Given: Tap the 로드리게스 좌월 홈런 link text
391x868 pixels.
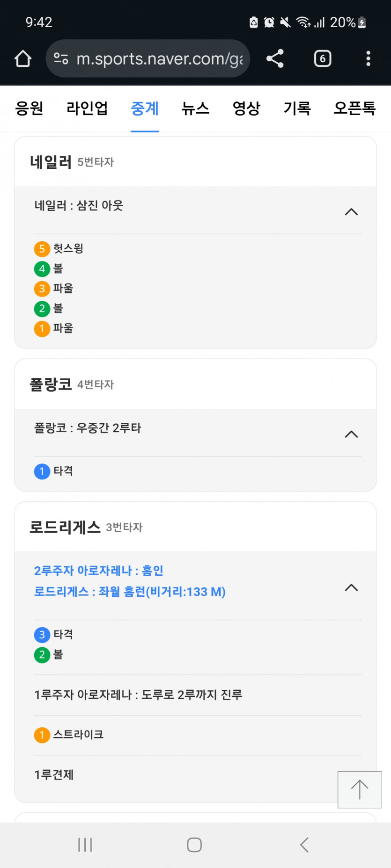Looking at the screenshot, I should 130,592.
